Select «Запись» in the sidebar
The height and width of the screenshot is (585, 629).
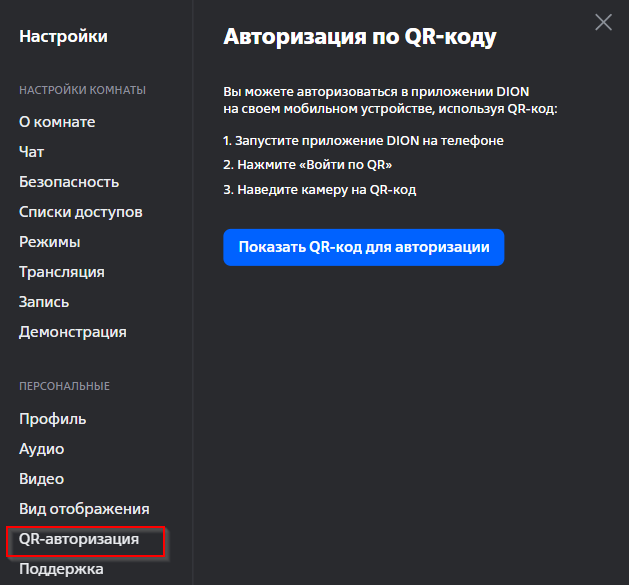44,302
